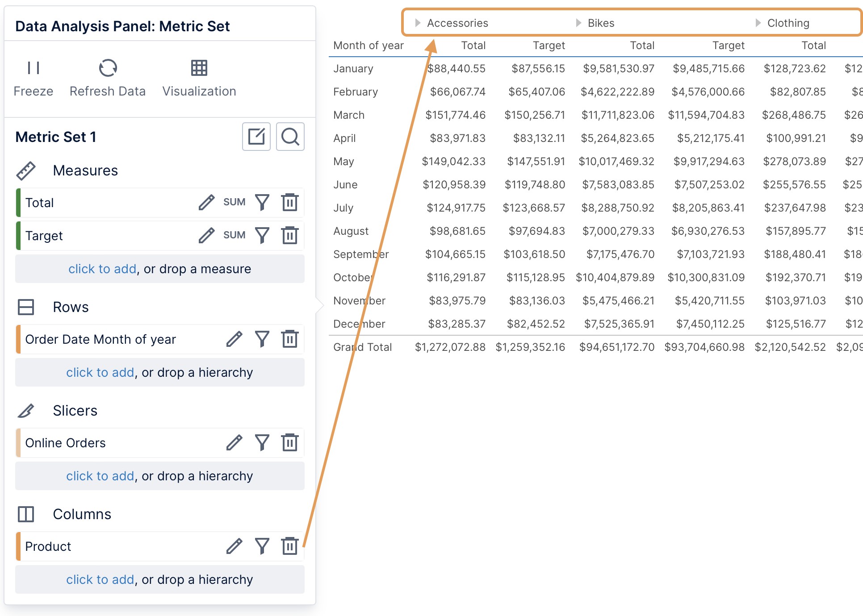Click the filter icon on the Product column
The height and width of the screenshot is (616, 863).
[262, 546]
